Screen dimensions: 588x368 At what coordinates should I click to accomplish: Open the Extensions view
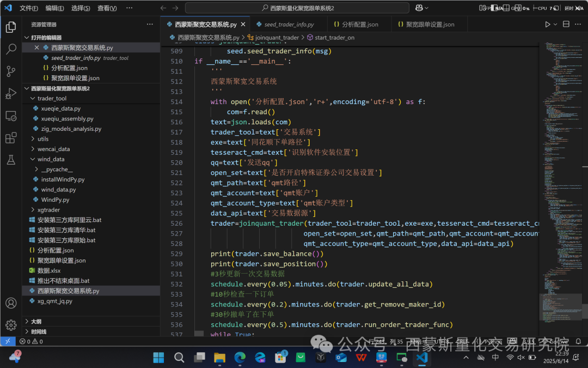[11, 138]
